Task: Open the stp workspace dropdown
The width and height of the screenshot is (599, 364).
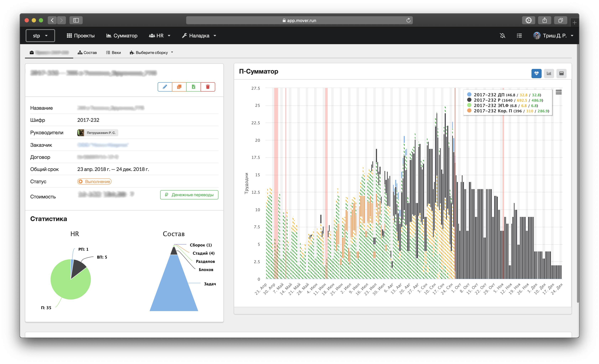Action: pyautogui.click(x=40, y=36)
